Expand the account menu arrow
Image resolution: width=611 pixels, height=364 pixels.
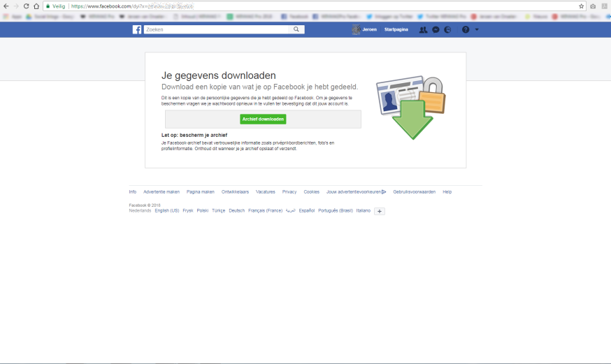(x=477, y=29)
